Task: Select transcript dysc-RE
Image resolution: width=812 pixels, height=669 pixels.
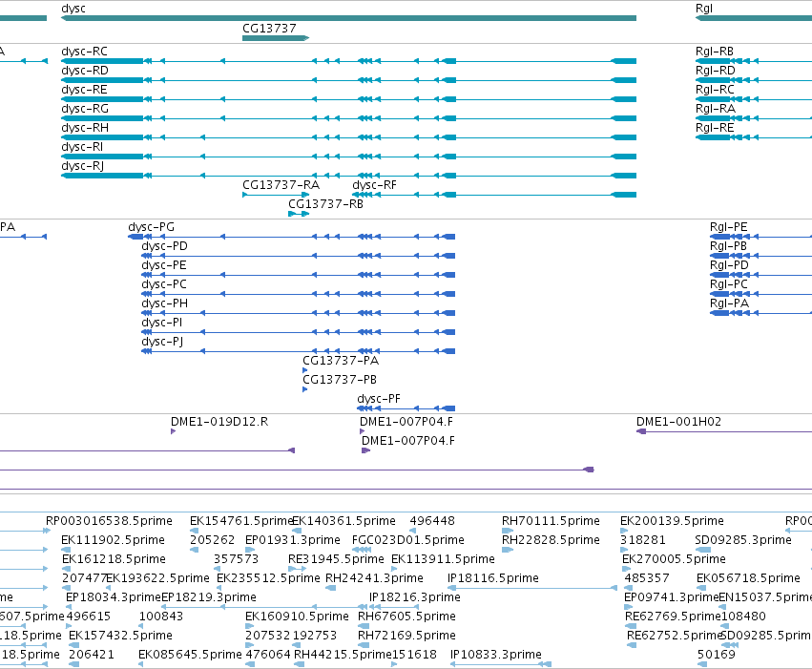Action: pyautogui.click(x=348, y=99)
